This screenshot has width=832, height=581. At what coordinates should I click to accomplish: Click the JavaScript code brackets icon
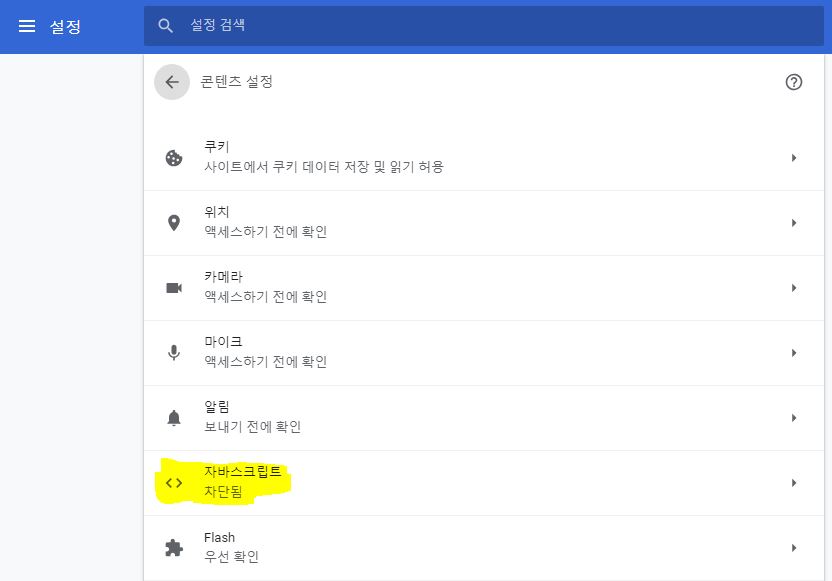pyautogui.click(x=174, y=483)
